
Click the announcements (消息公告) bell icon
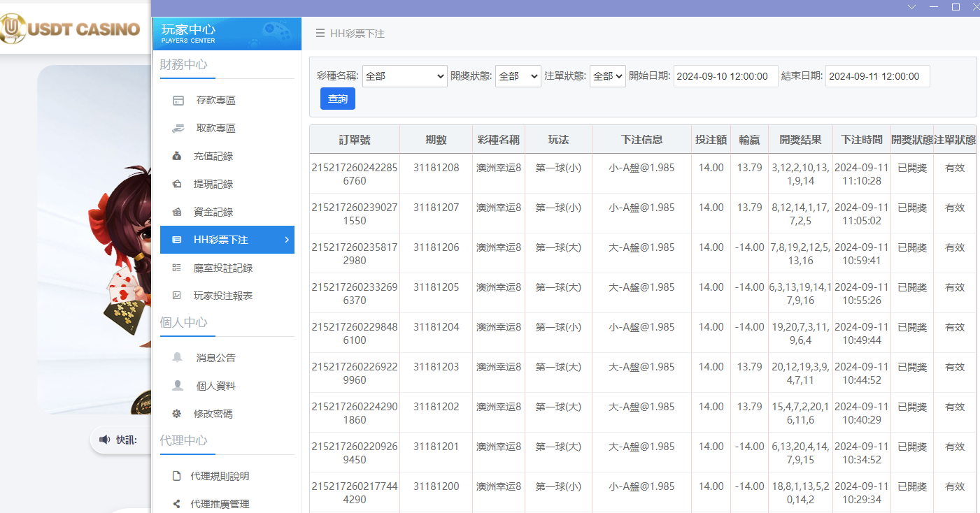[x=178, y=358]
